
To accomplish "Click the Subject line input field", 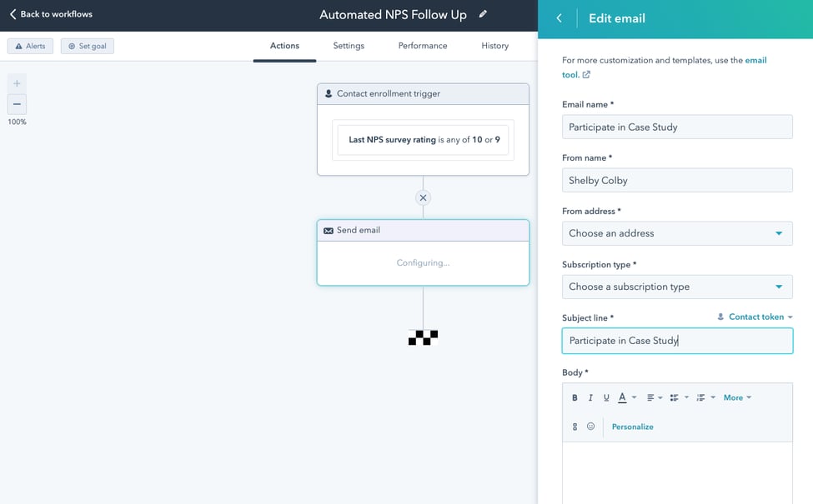I will click(676, 341).
